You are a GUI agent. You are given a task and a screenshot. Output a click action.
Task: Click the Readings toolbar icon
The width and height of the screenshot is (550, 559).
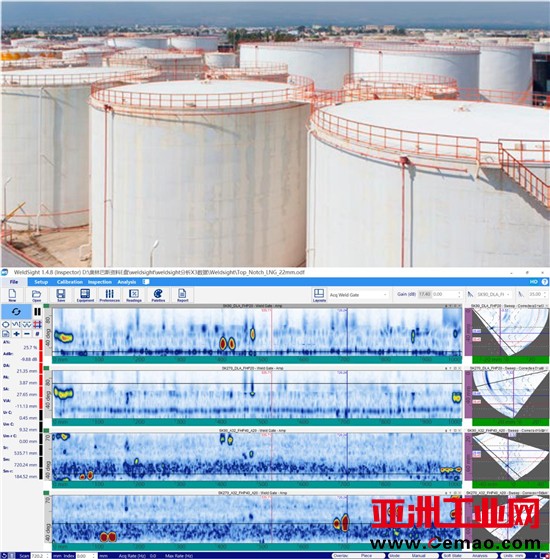coord(134,295)
